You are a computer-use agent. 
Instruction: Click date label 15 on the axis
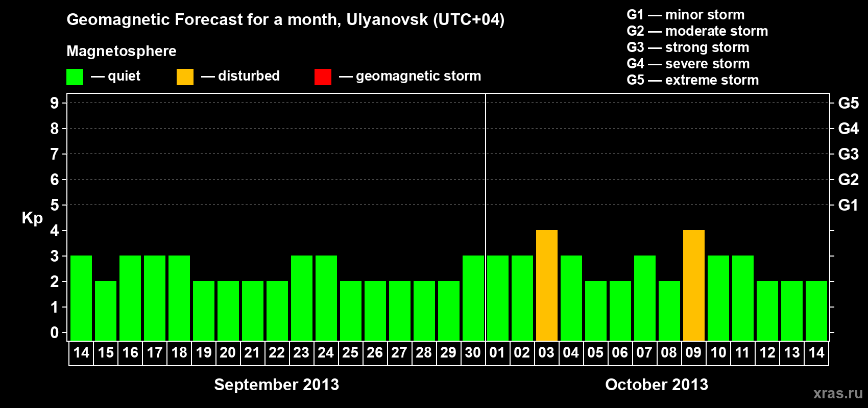tap(106, 352)
